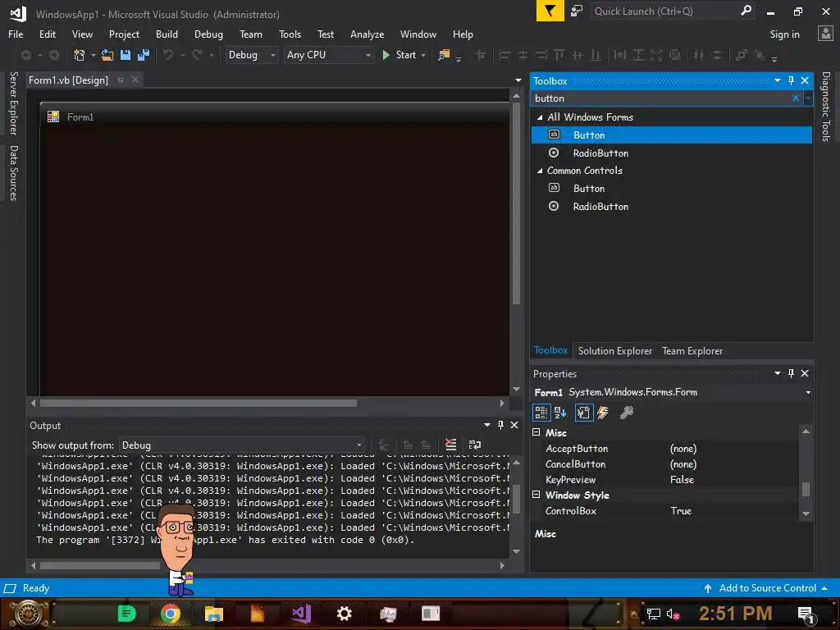Click the Navigate Backward icon
The image size is (840, 630).
click(25, 55)
